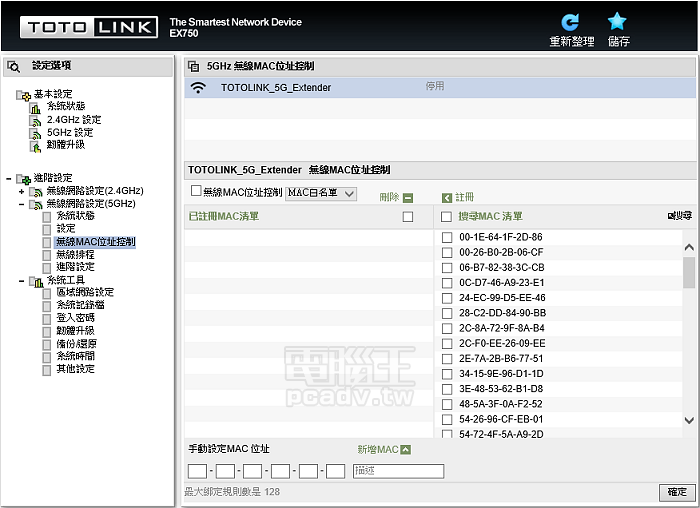Tick select-all checkbox in 已註冊MAC清單 header
Screen dimensions: 700x508
coord(407,217)
